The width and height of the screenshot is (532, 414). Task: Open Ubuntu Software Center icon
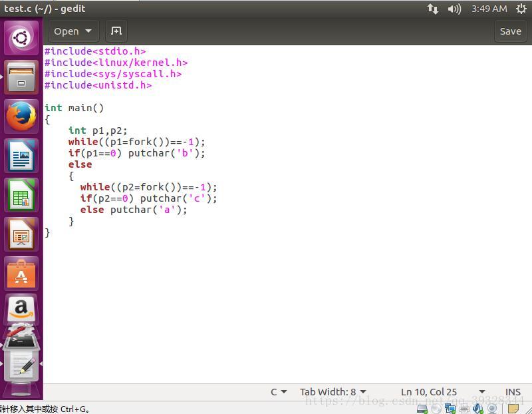click(21, 274)
